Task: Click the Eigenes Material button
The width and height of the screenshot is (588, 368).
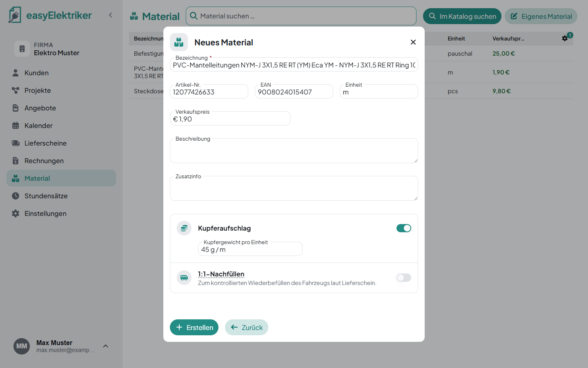Action: click(541, 16)
